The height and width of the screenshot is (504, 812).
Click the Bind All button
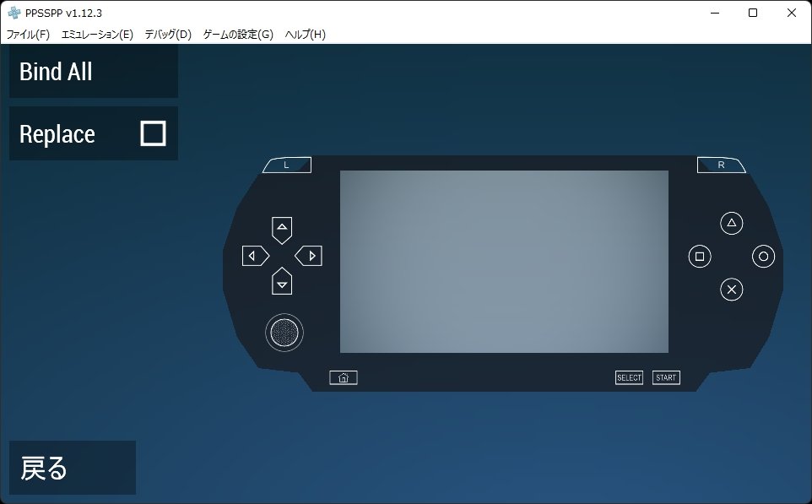(x=94, y=71)
